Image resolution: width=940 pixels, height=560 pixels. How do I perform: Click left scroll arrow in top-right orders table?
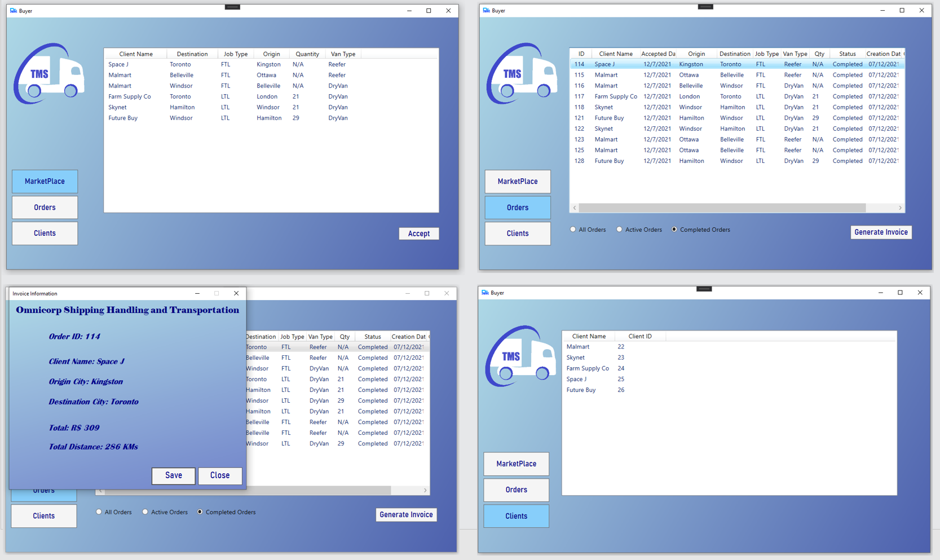coord(575,208)
